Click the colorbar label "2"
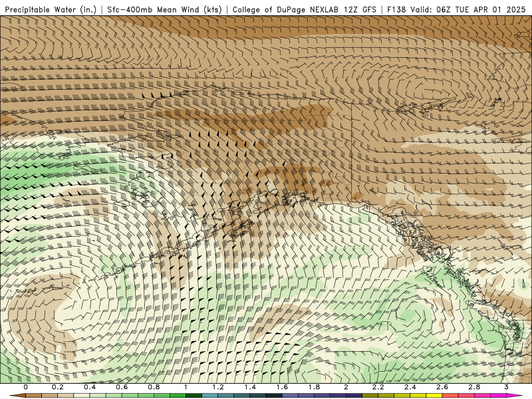Image resolution: width=532 pixels, height=399 pixels. click(346, 387)
